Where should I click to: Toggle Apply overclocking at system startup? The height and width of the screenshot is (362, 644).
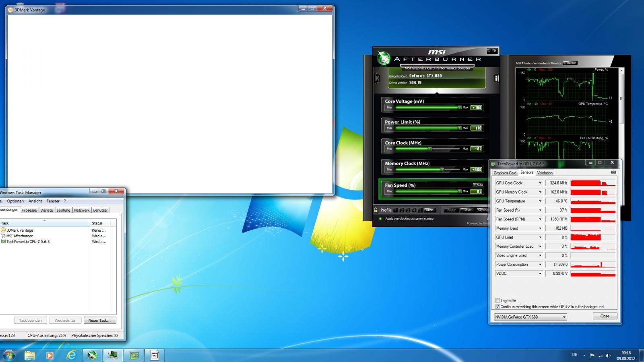[380, 219]
